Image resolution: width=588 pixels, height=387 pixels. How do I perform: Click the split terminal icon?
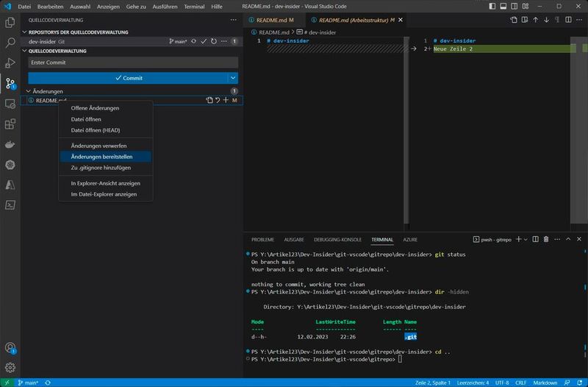point(536,239)
